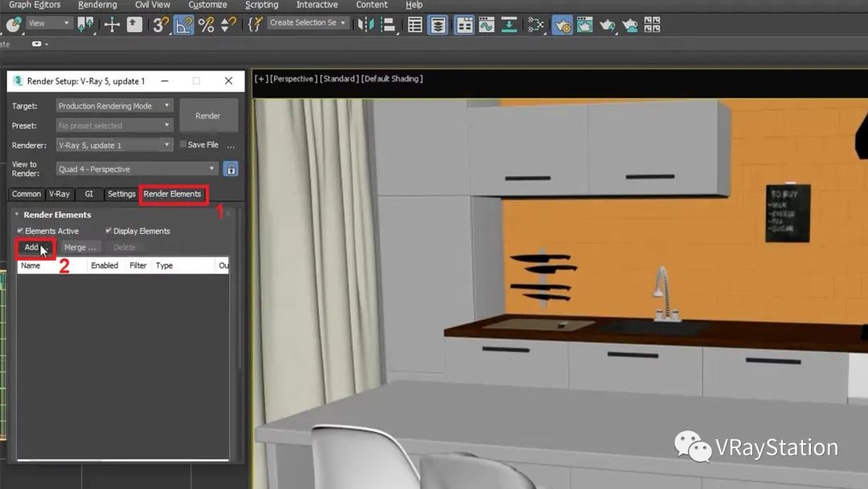Viewport: 868px width, 489px height.
Task: Open the Curve Editor icon
Action: 486,24
